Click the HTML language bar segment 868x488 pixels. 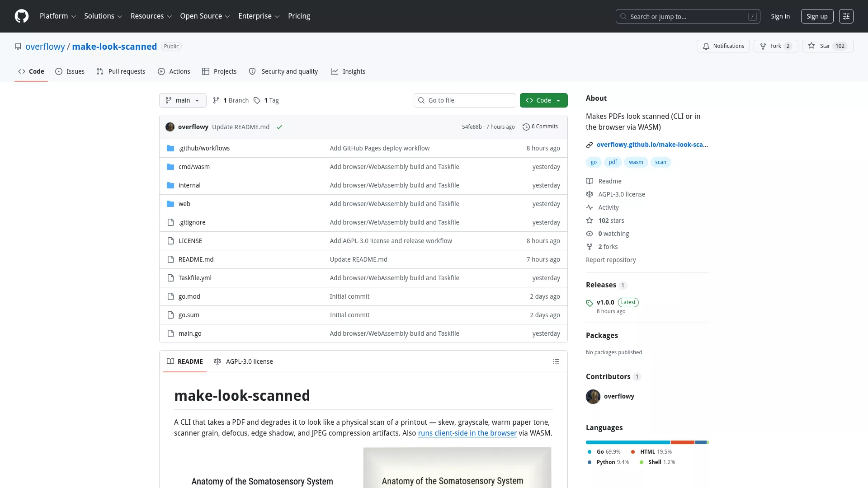pyautogui.click(x=683, y=442)
